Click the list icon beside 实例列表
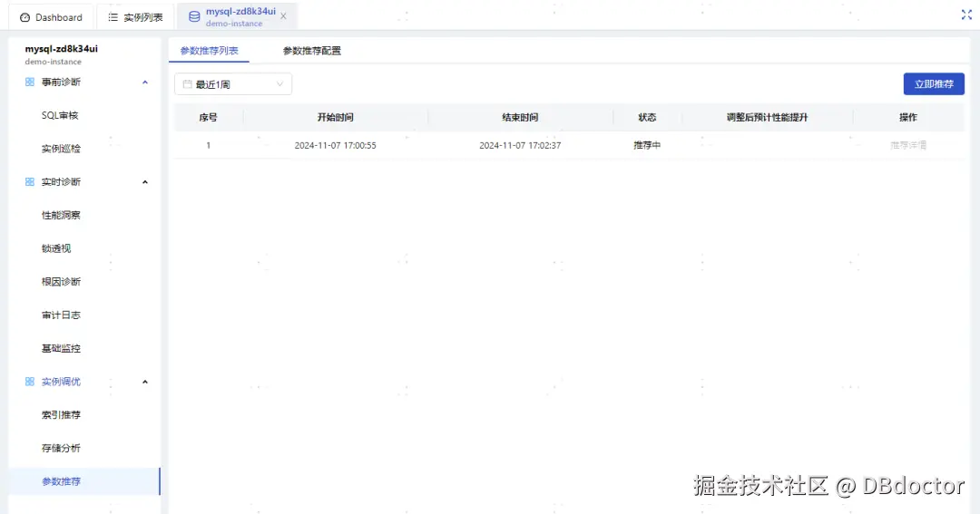Viewport: 980px width, 514px height. point(113,17)
